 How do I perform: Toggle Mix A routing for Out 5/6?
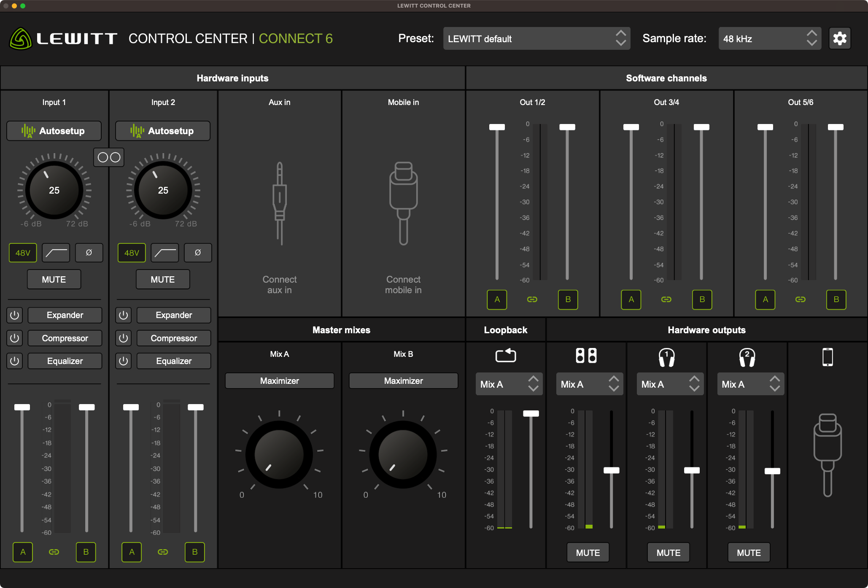[765, 299]
